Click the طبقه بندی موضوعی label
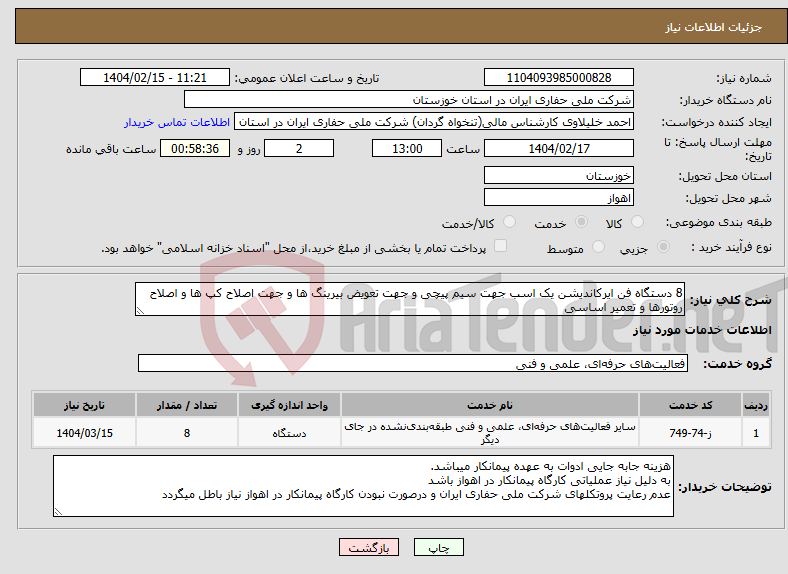The width and height of the screenshot is (788, 574). (x=719, y=222)
